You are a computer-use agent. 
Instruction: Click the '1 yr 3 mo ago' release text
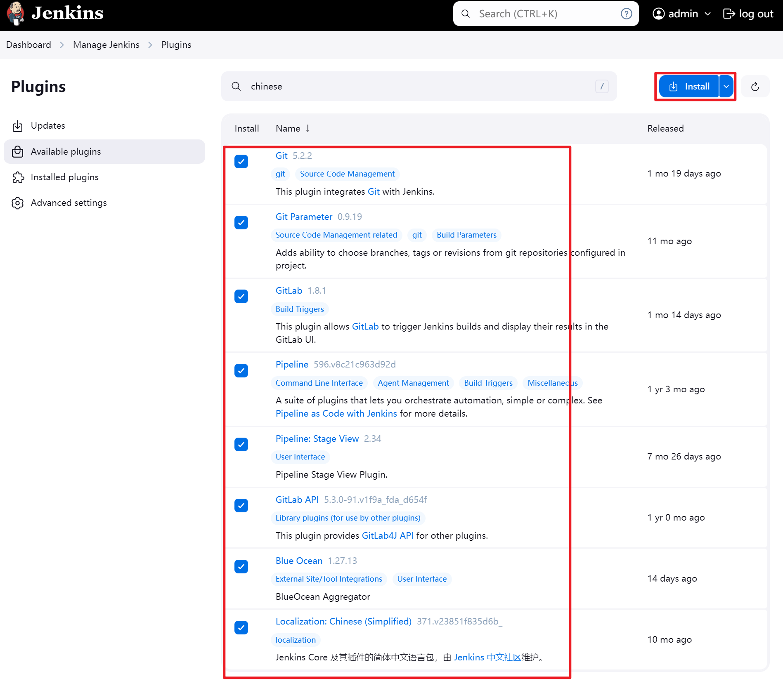676,389
